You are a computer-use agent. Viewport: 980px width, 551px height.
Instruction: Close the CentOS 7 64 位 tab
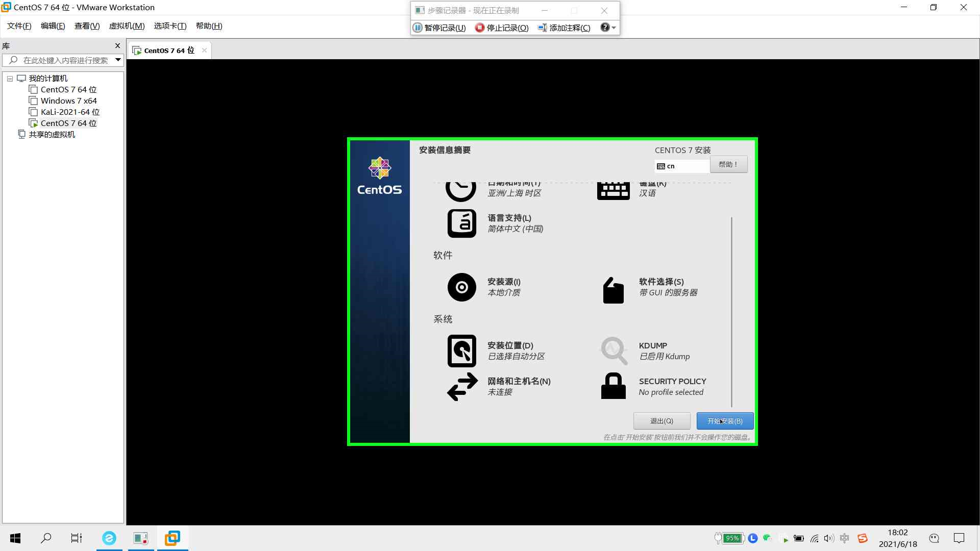tap(204, 51)
